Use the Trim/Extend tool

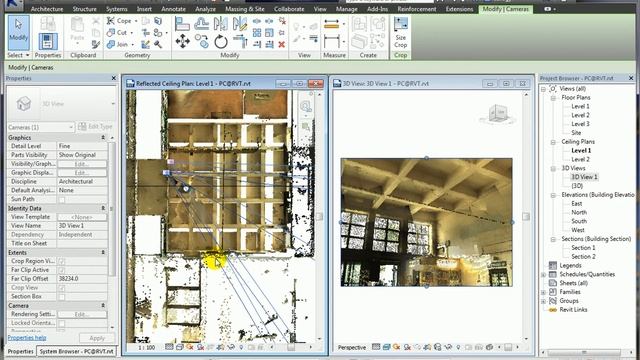click(240, 41)
